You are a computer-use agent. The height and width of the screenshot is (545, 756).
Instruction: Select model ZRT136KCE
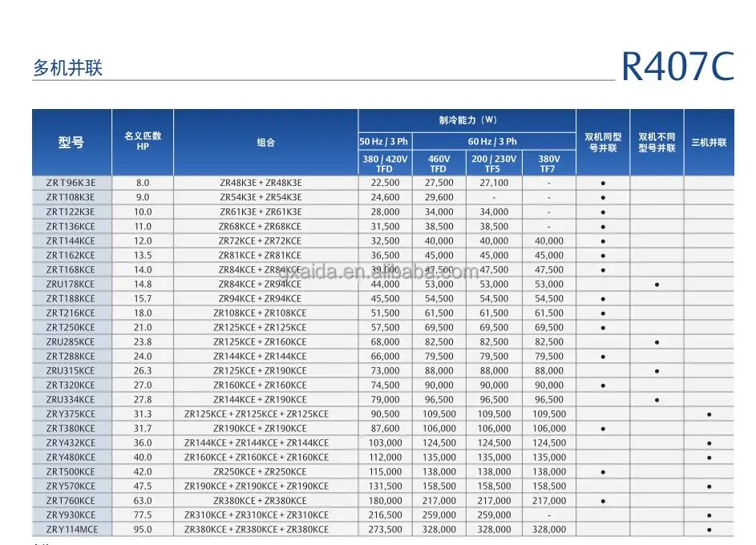pos(71,226)
